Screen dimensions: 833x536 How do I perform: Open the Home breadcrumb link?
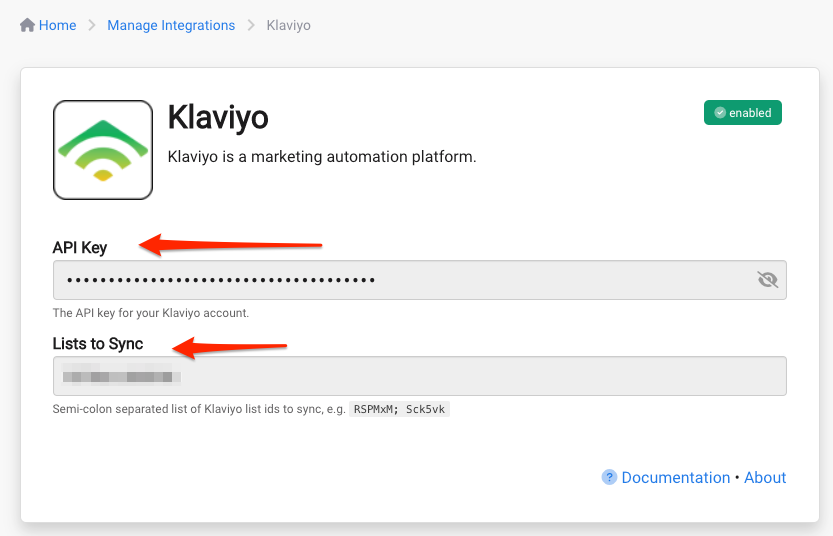[57, 25]
